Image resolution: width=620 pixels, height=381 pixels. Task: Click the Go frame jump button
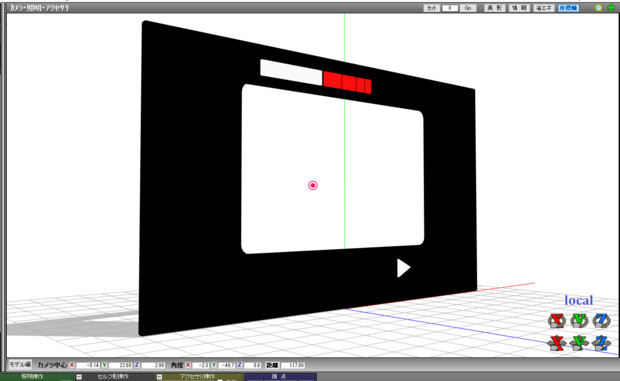click(468, 8)
